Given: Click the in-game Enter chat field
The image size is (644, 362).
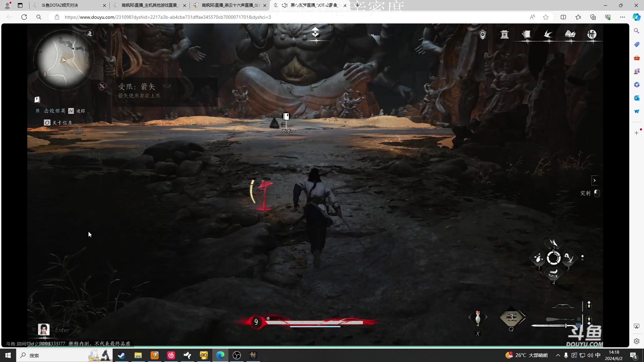Looking at the screenshot, I should [62, 330].
